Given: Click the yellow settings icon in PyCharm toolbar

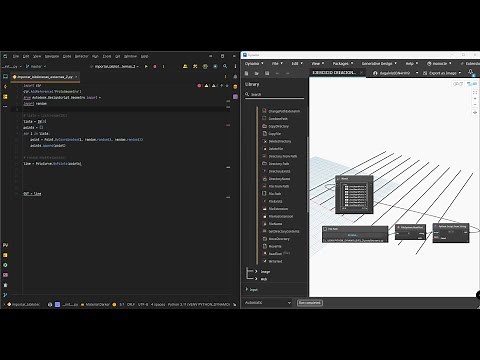Looking at the screenshot, I should pyautogui.click(x=195, y=66).
